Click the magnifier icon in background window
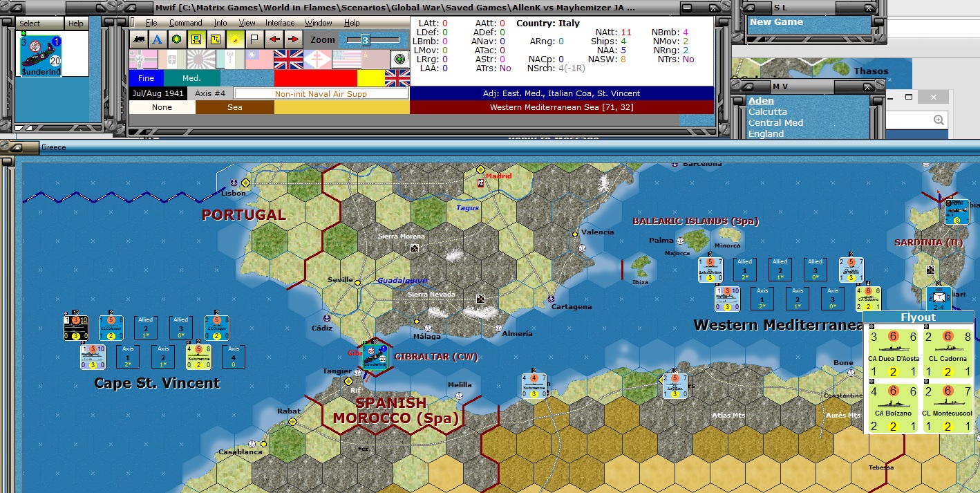 click(x=939, y=120)
